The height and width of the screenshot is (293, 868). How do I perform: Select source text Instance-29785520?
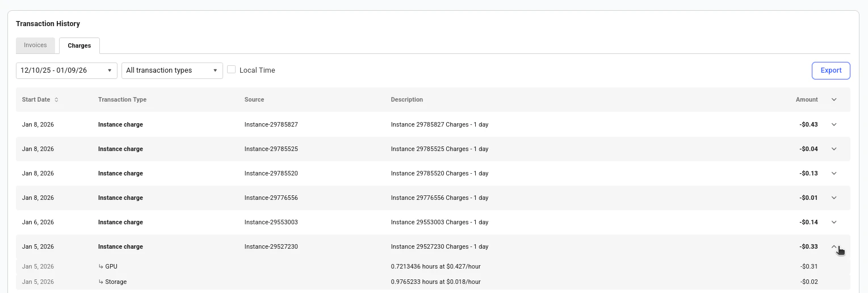[271, 173]
